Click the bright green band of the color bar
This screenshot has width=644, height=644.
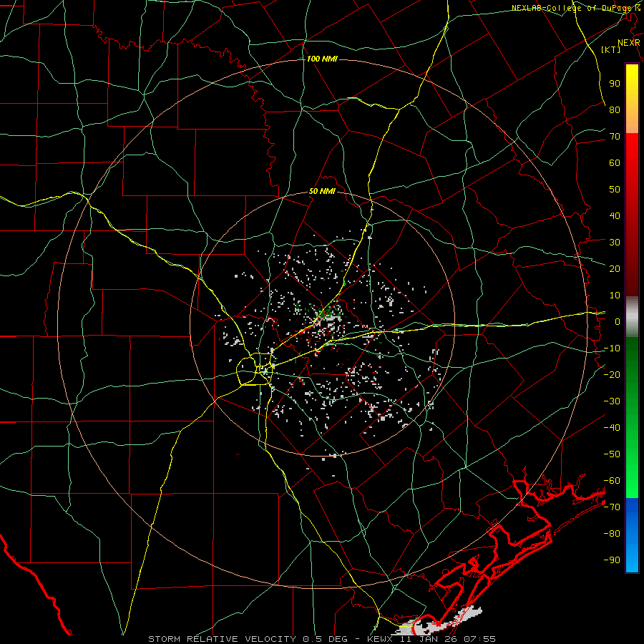coord(632,418)
